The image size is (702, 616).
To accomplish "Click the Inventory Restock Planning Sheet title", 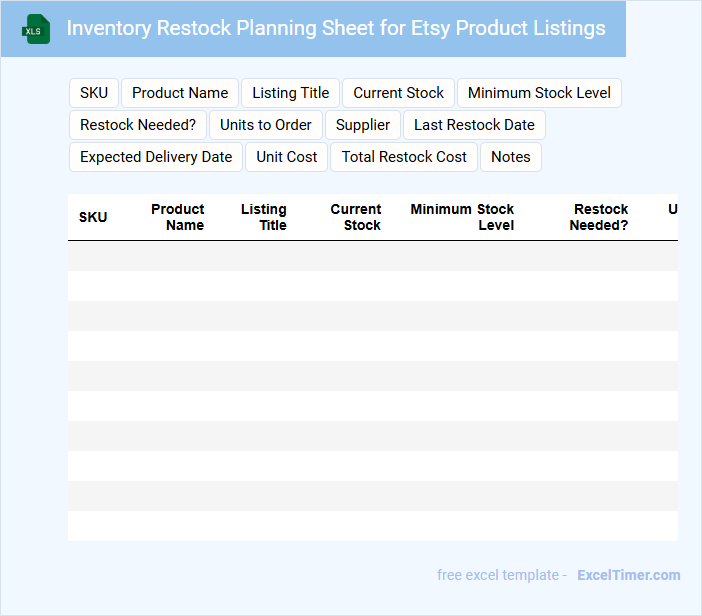I will [x=336, y=28].
